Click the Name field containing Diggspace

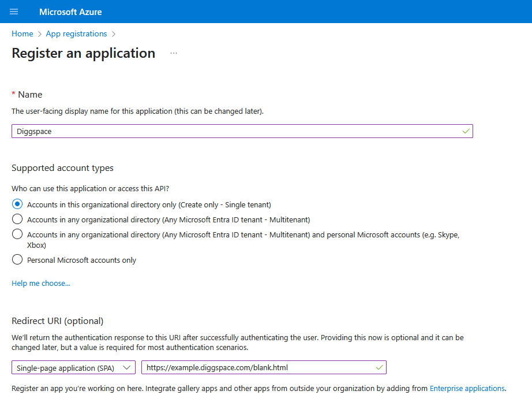(x=242, y=131)
